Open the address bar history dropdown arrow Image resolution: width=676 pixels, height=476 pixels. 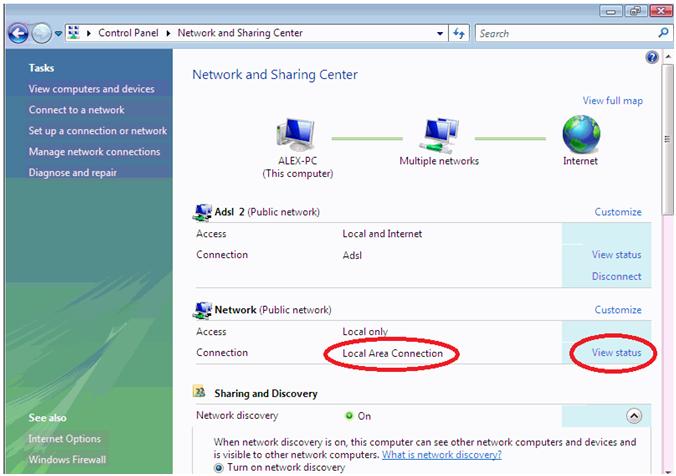pyautogui.click(x=441, y=33)
